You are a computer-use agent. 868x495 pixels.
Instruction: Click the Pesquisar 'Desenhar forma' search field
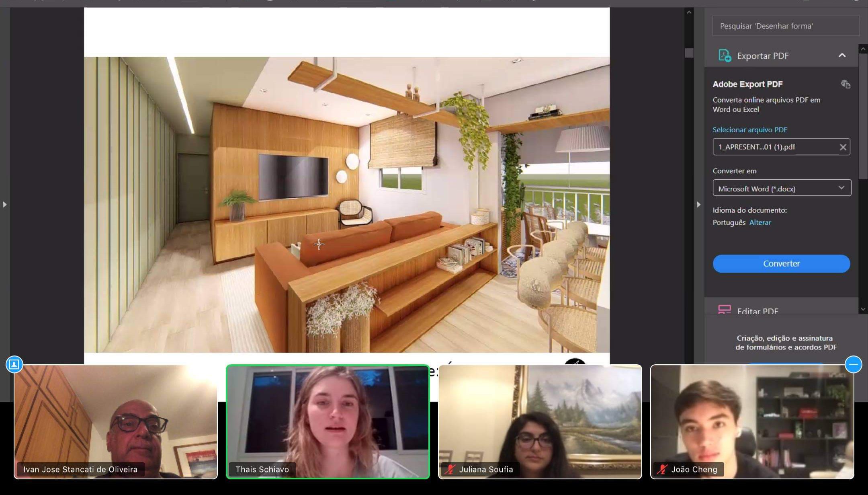pyautogui.click(x=785, y=26)
